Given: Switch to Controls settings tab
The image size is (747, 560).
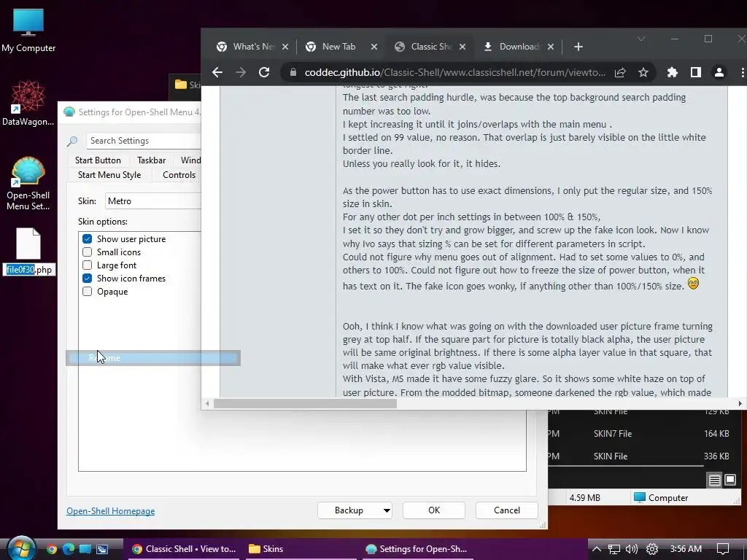Looking at the screenshot, I should click(179, 175).
